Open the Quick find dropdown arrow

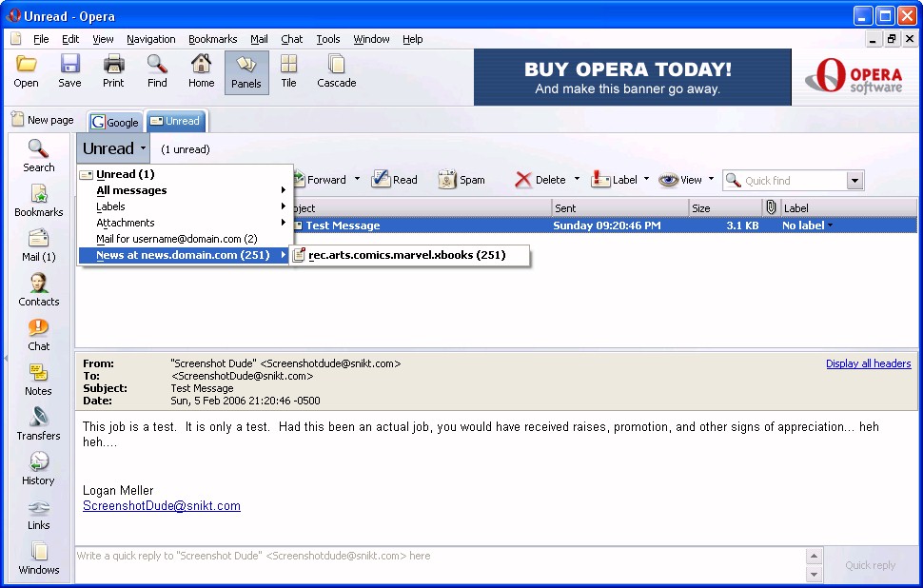click(854, 181)
